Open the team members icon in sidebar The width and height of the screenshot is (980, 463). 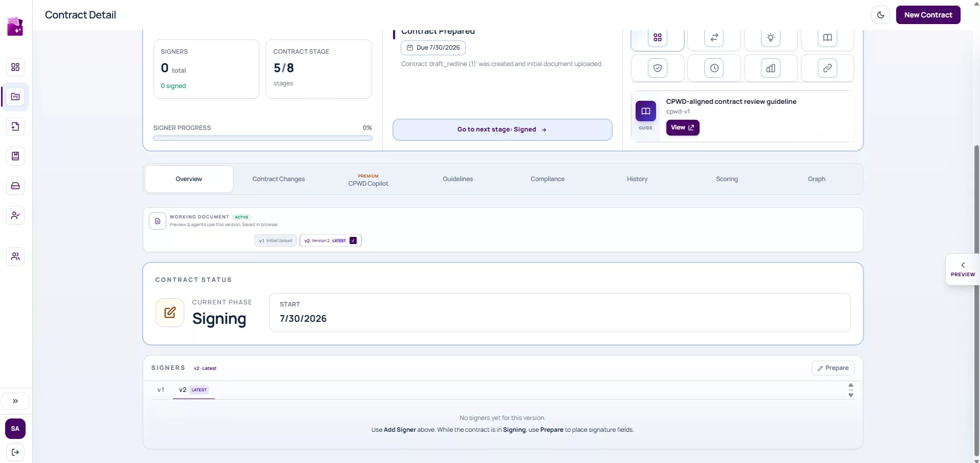[15, 256]
